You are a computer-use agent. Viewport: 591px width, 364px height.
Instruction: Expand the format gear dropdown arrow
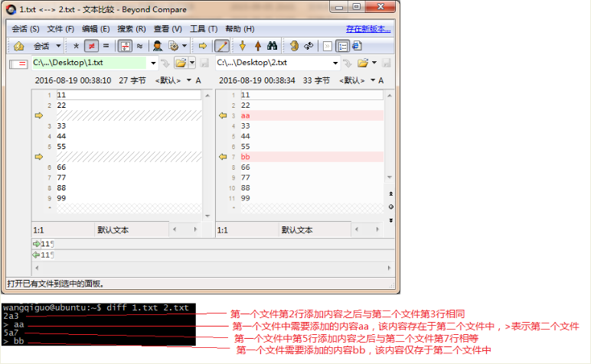184,46
